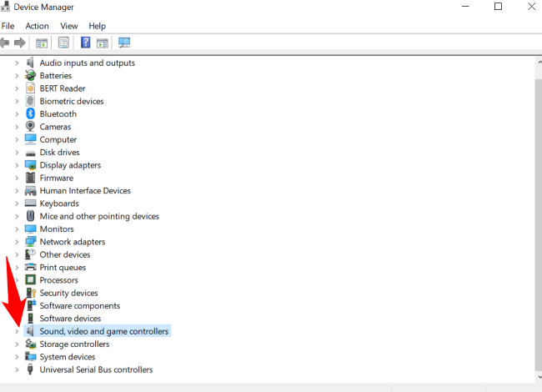Expand Universal Serial Bus controllers
The image size is (542, 392).
pos(17,370)
